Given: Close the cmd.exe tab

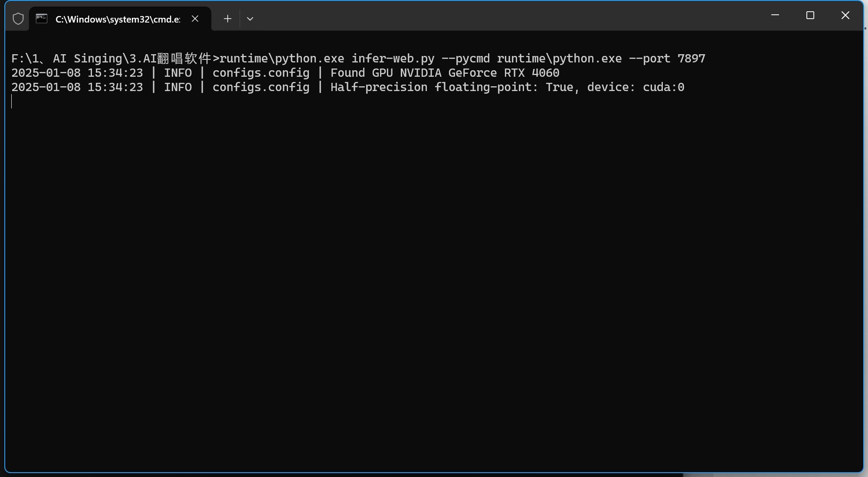Looking at the screenshot, I should tap(195, 19).
